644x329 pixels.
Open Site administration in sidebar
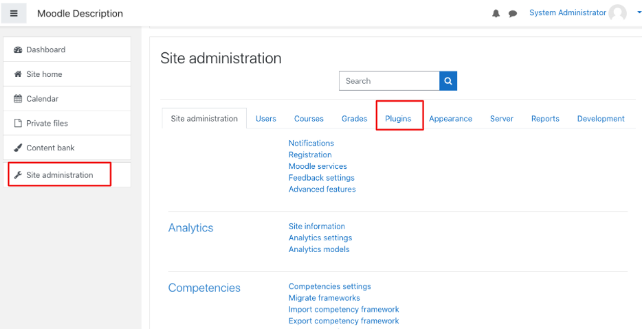[67, 175]
